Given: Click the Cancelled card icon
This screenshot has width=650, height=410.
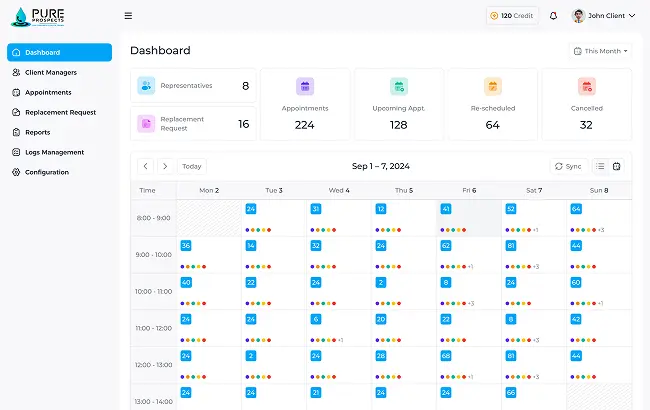Looking at the screenshot, I should [x=586, y=87].
